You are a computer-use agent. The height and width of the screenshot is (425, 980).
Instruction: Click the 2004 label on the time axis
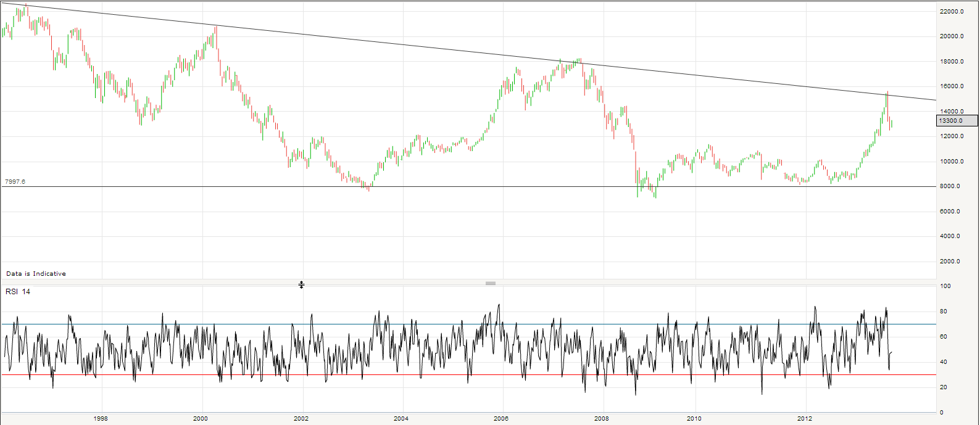(x=401, y=419)
